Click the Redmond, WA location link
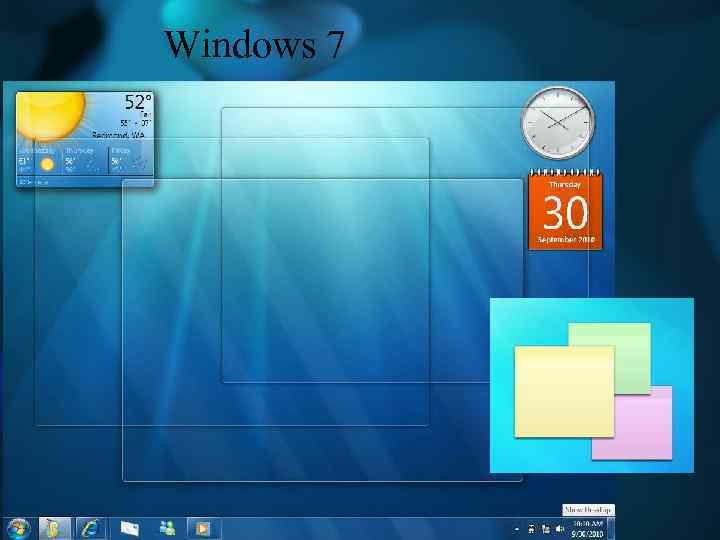 pyautogui.click(x=118, y=135)
